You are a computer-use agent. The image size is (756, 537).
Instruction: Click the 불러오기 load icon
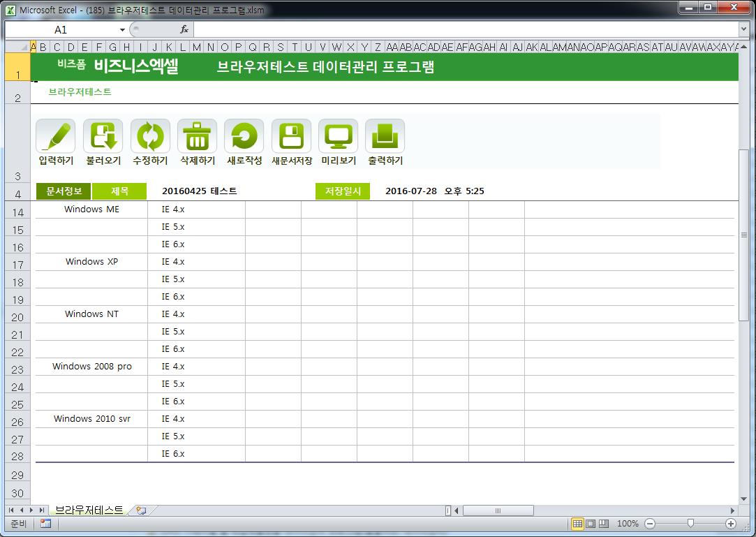(103, 136)
